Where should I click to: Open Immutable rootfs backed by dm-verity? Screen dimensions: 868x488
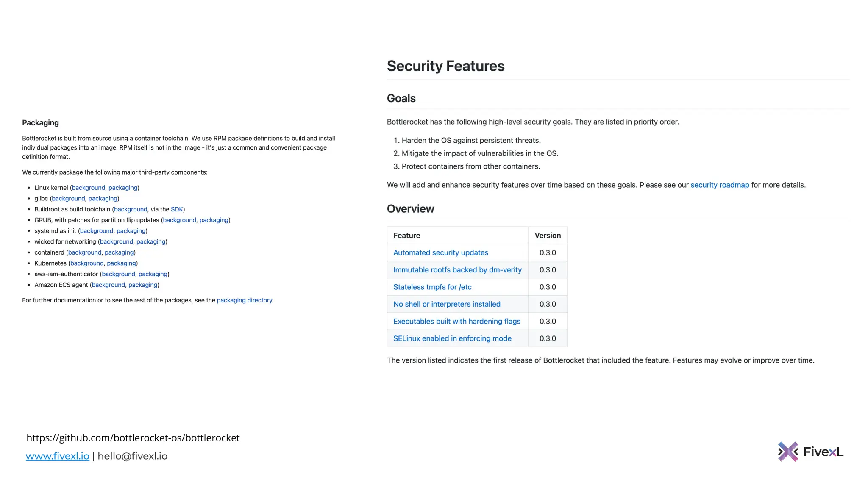click(457, 270)
